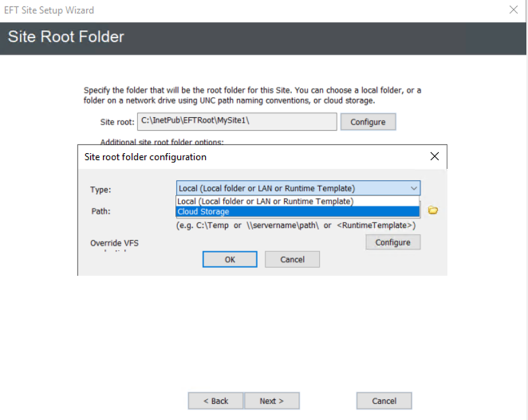This screenshot has width=528, height=420.
Task: Advance the wizard with Next
Action: coord(272,401)
